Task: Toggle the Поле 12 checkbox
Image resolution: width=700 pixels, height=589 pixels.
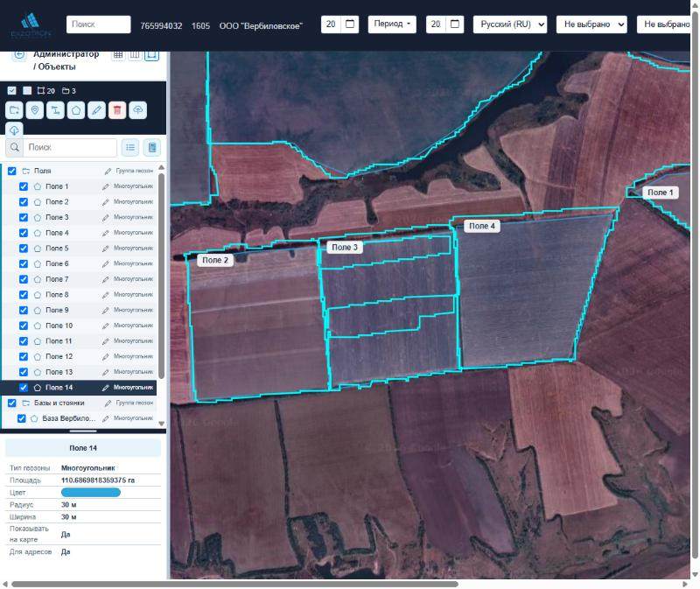Action: (24, 357)
